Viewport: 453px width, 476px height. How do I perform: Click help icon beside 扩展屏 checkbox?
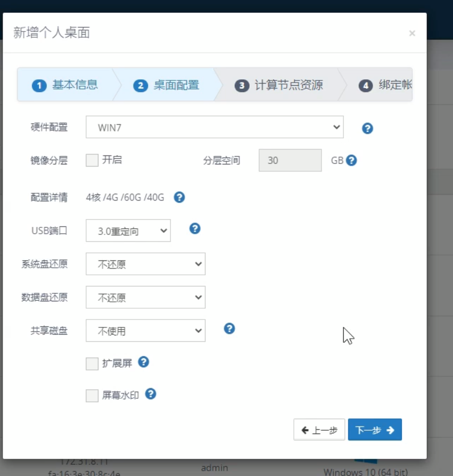(x=143, y=362)
